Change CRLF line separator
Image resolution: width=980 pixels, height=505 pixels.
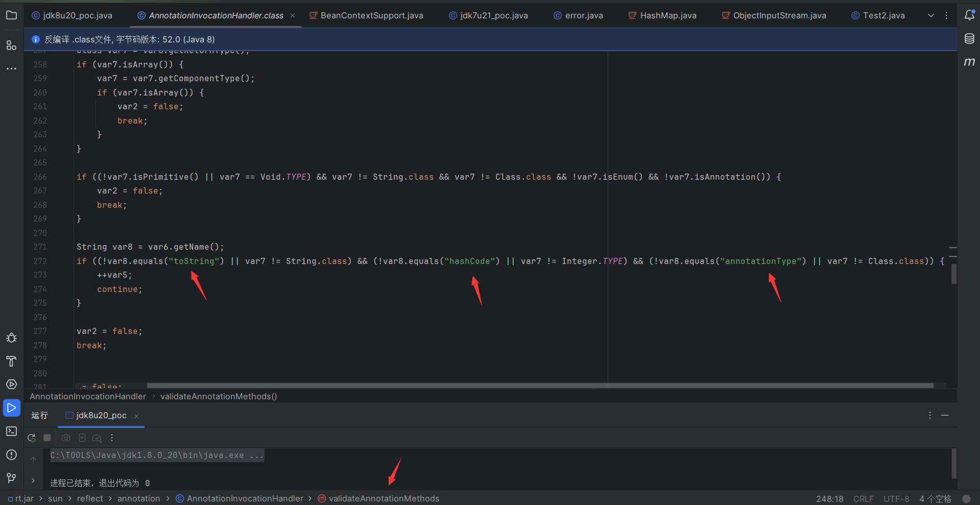[x=864, y=499]
